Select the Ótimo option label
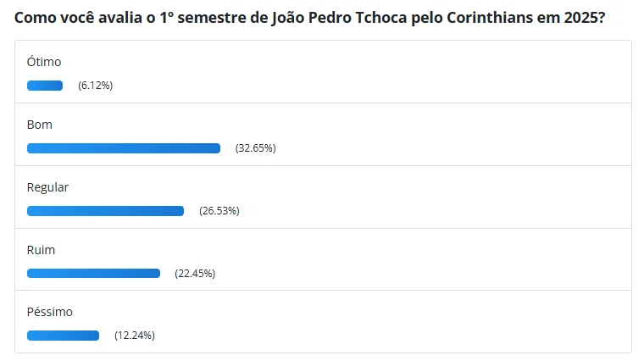 click(44, 62)
